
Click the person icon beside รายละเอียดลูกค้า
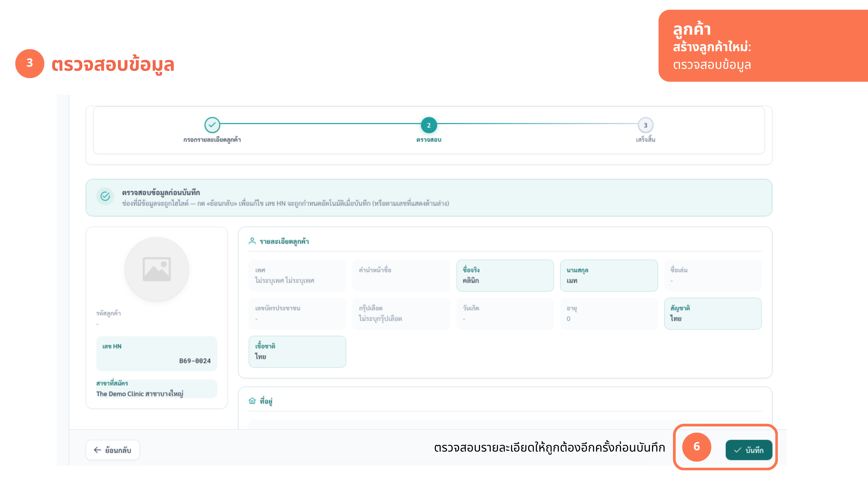pyautogui.click(x=252, y=241)
